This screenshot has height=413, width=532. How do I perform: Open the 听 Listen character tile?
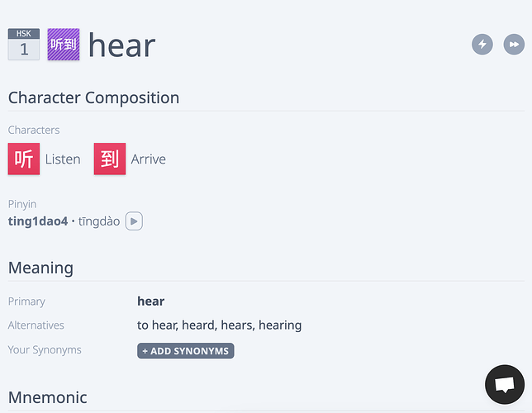coord(24,159)
